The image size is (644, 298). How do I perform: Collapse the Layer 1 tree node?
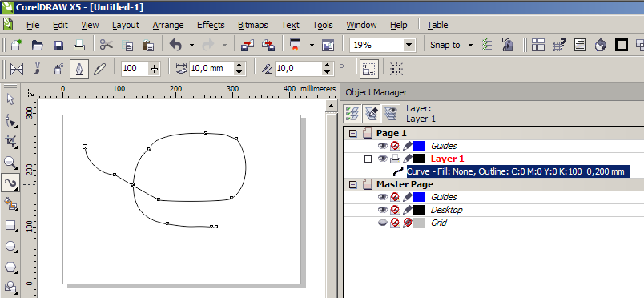pos(368,159)
